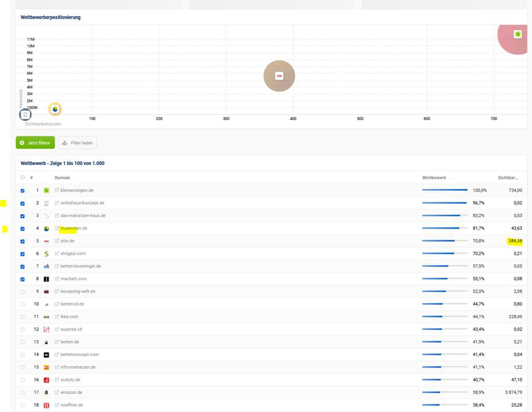Click the competition bar for bettenrid.de
Screen dimensions: 532x412
tap(444, 304)
